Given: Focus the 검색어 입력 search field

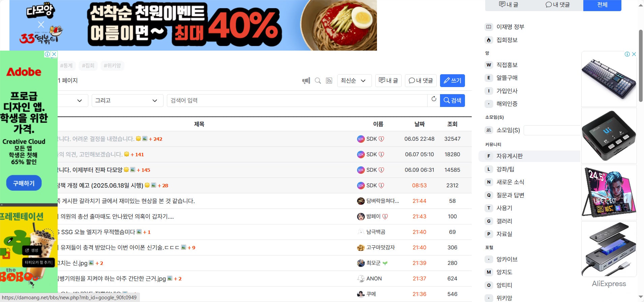Looking at the screenshot, I should 297,101.
